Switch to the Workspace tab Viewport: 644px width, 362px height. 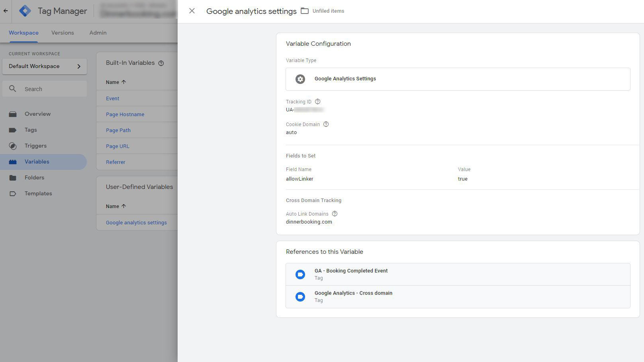pos(23,33)
